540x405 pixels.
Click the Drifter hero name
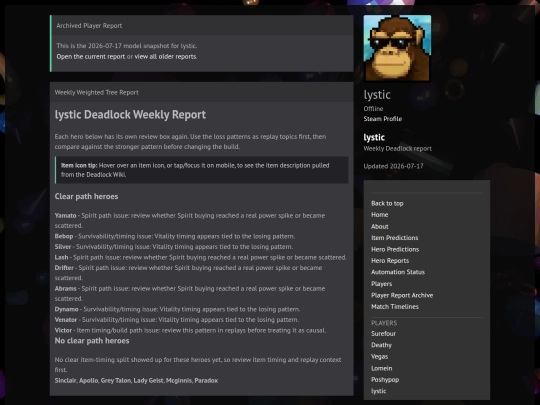point(64,268)
